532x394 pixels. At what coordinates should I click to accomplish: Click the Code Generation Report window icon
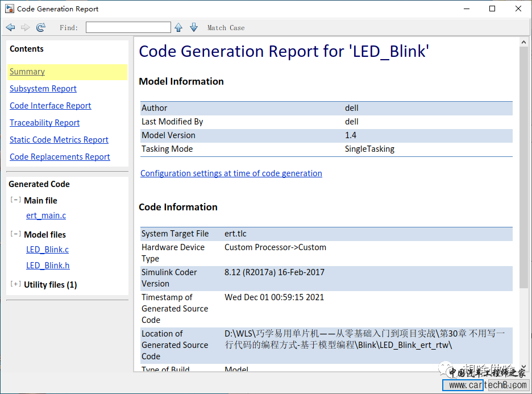10,9
